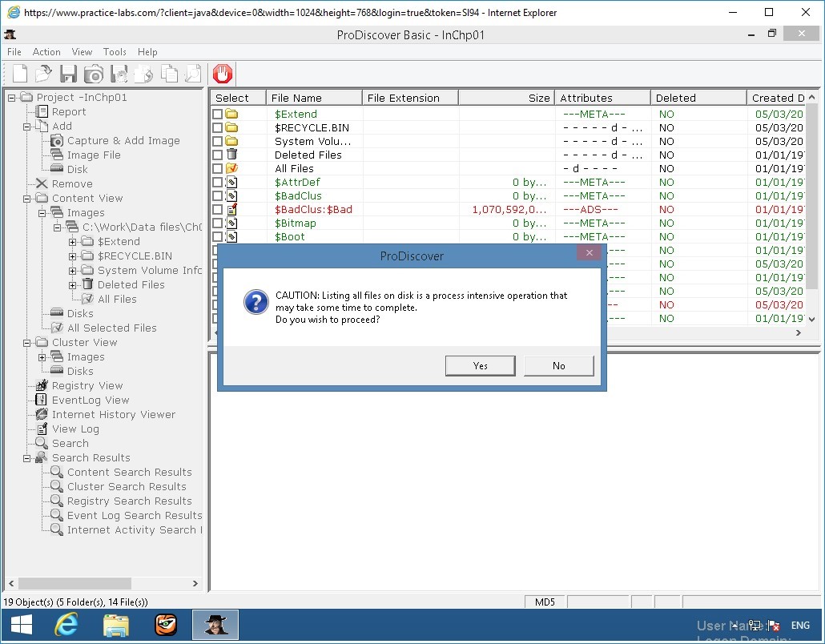Sort by the Size column header
This screenshot has width=825, height=644.
click(506, 98)
